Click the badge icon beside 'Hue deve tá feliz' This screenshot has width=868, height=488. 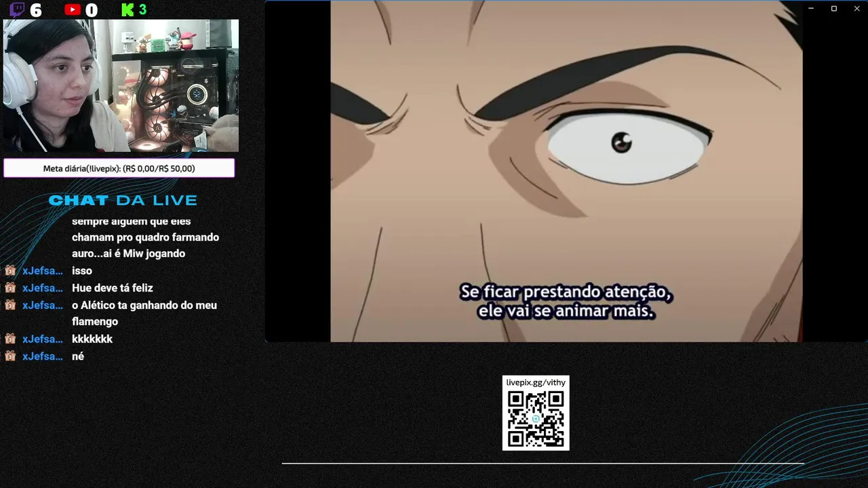click(x=10, y=288)
